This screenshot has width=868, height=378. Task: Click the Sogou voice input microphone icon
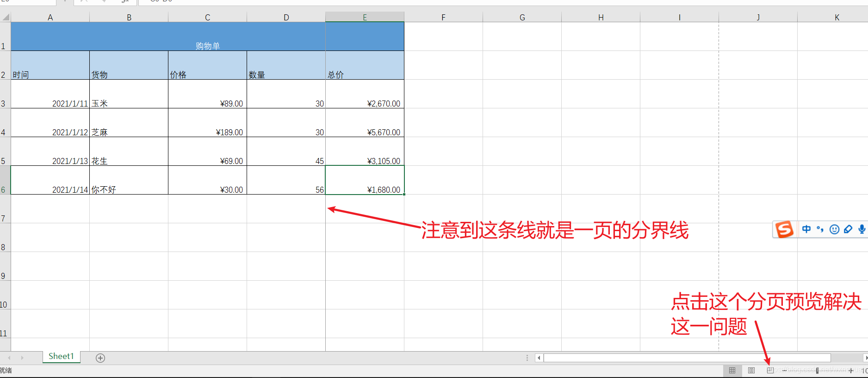(x=862, y=229)
